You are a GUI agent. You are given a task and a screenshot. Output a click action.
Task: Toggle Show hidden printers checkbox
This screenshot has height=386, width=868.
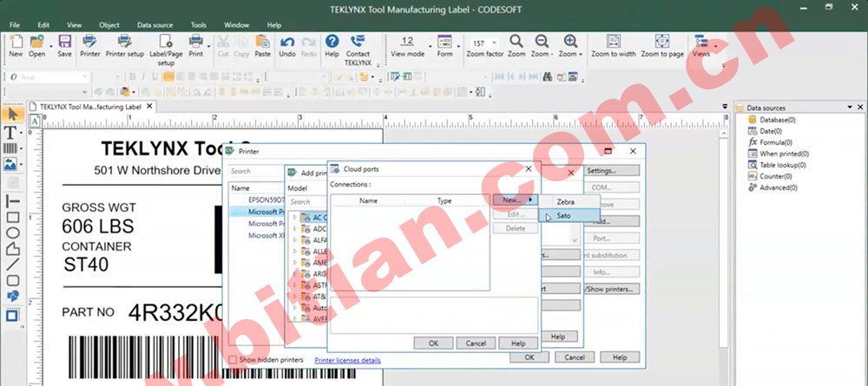pos(233,360)
